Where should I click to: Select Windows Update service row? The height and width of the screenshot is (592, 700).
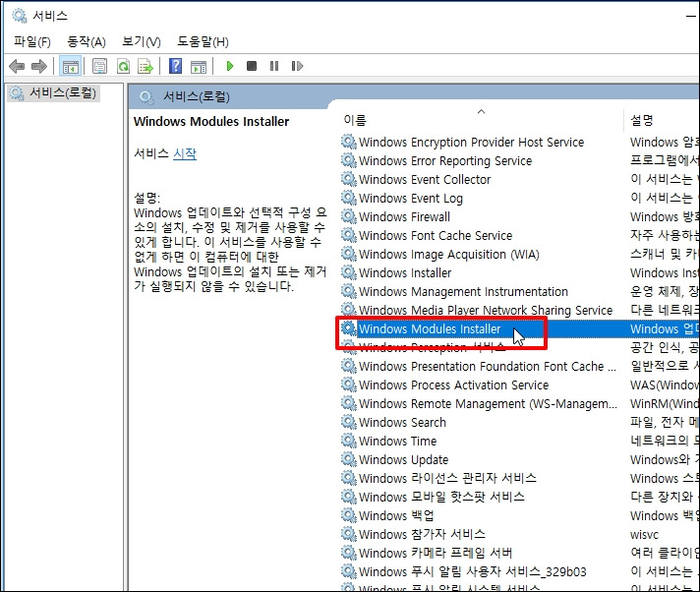point(403,459)
